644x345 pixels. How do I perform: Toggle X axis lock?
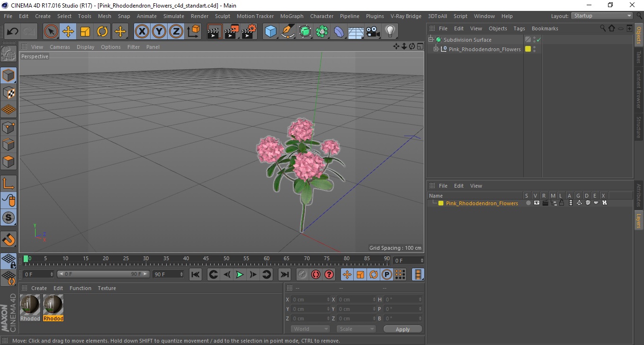point(142,32)
